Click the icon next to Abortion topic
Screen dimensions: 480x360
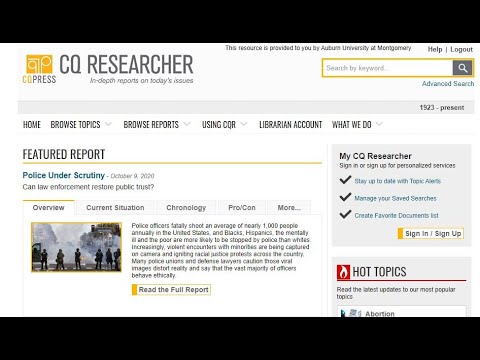tap(351, 313)
